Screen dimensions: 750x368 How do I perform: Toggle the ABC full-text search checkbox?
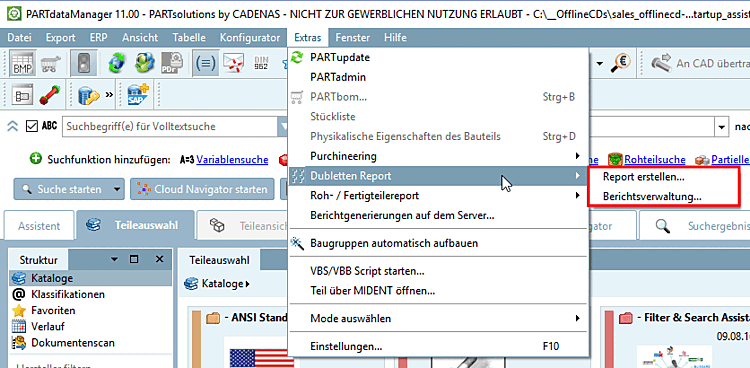31,126
